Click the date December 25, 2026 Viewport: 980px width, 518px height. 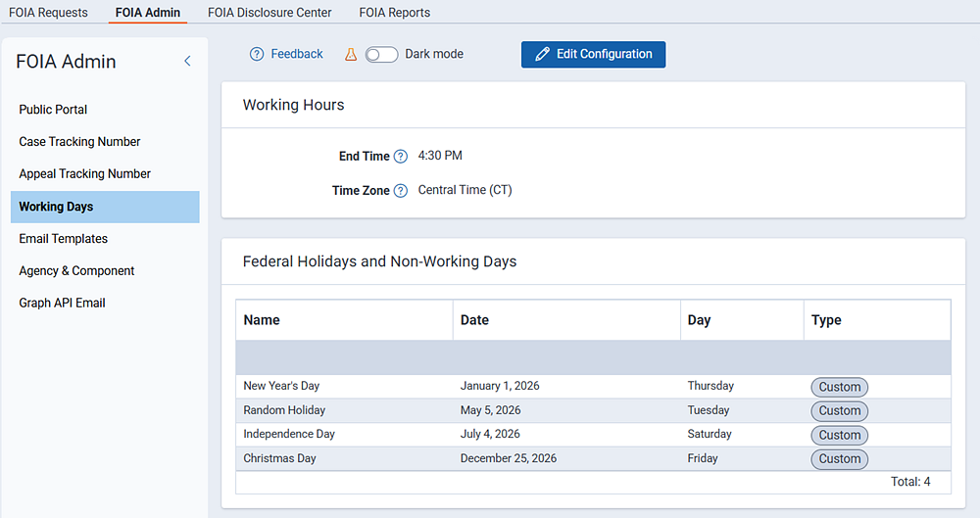point(508,458)
